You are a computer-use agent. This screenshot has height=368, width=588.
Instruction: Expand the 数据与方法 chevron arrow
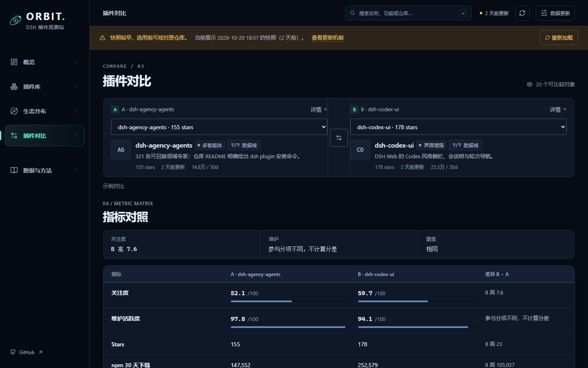tap(76, 170)
